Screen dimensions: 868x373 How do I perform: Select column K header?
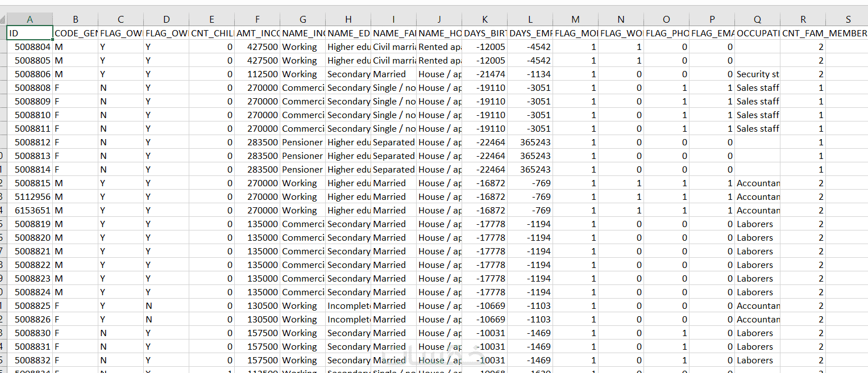[x=485, y=19]
